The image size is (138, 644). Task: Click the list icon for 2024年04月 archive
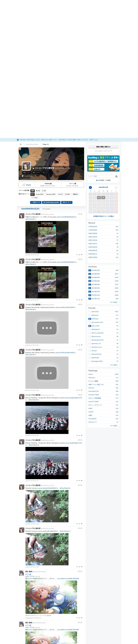pyautogui.click(x=90, y=281)
